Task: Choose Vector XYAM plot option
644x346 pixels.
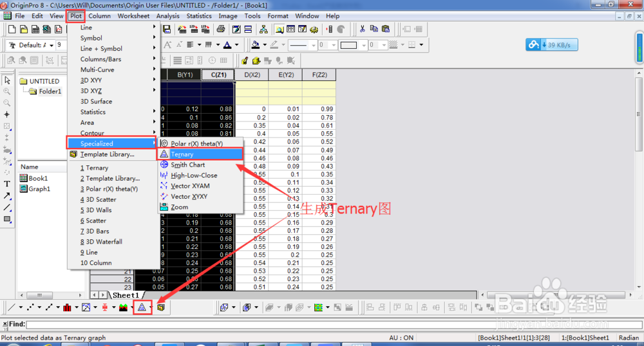Action: [201, 186]
